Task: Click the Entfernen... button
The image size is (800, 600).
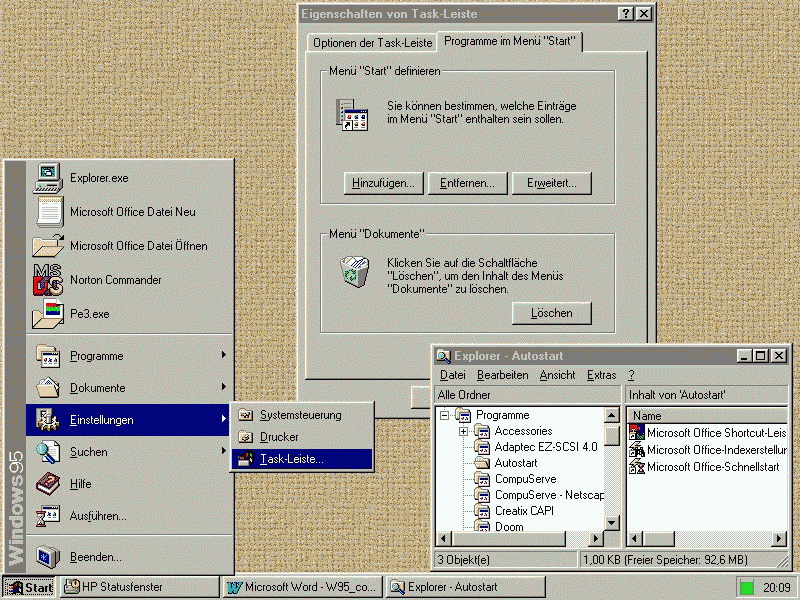Action: [467, 183]
